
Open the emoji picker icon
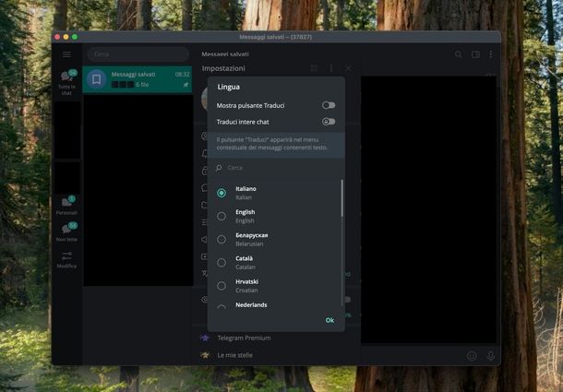tap(472, 356)
